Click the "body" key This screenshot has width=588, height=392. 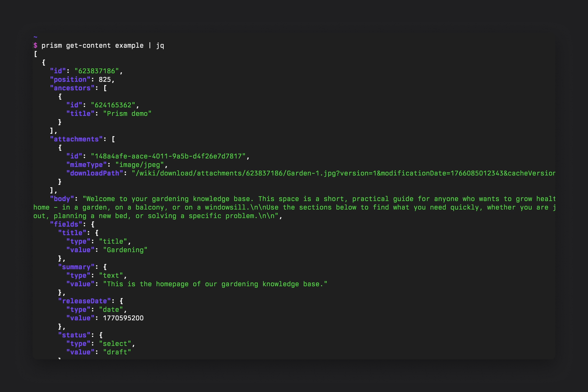(62, 199)
